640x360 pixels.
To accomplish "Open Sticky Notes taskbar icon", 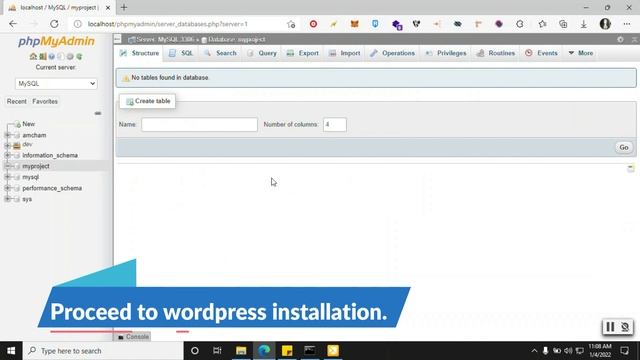I will click(287, 351).
